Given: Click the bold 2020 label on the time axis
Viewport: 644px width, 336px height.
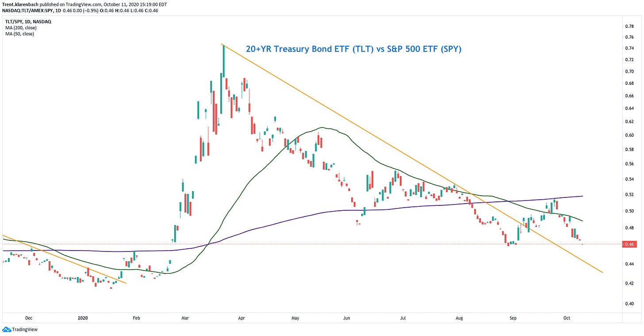Looking at the screenshot, I should coord(83,317).
